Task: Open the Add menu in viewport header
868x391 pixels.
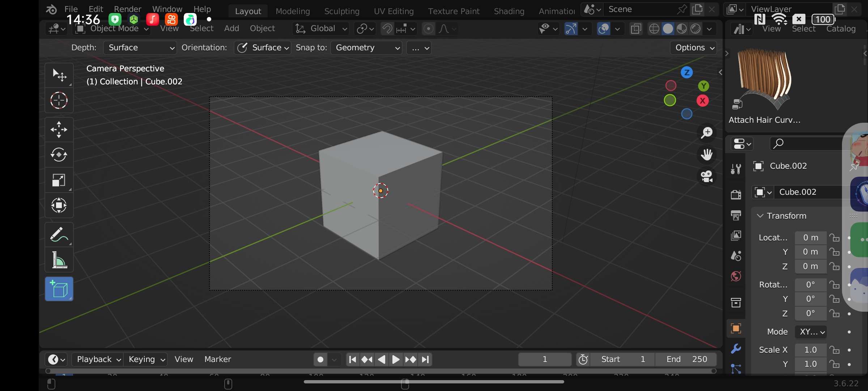Action: tap(231, 29)
